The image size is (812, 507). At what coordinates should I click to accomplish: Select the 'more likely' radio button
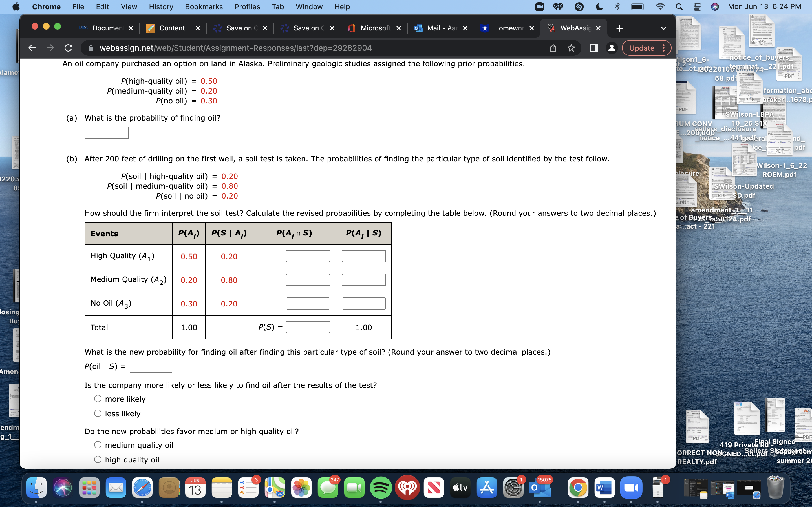click(97, 398)
